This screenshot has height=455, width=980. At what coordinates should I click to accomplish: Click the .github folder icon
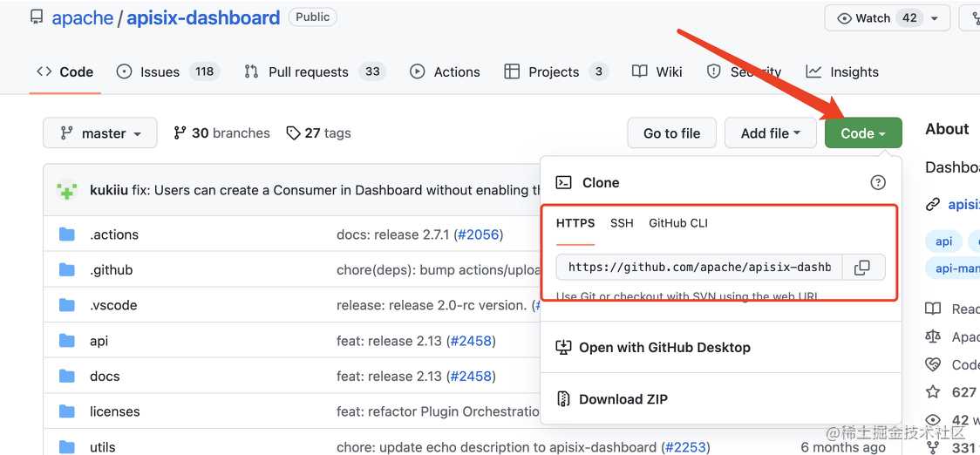[67, 269]
